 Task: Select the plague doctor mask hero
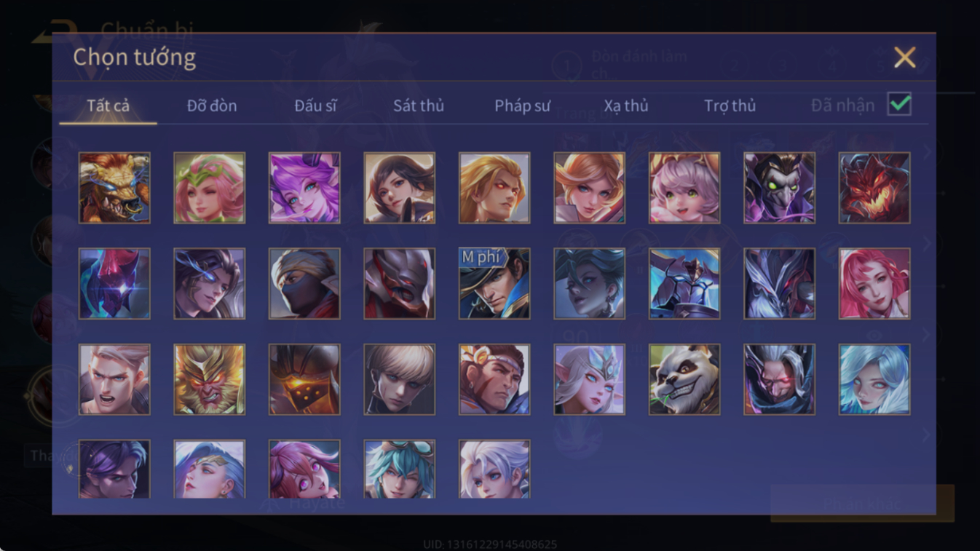[x=779, y=187]
